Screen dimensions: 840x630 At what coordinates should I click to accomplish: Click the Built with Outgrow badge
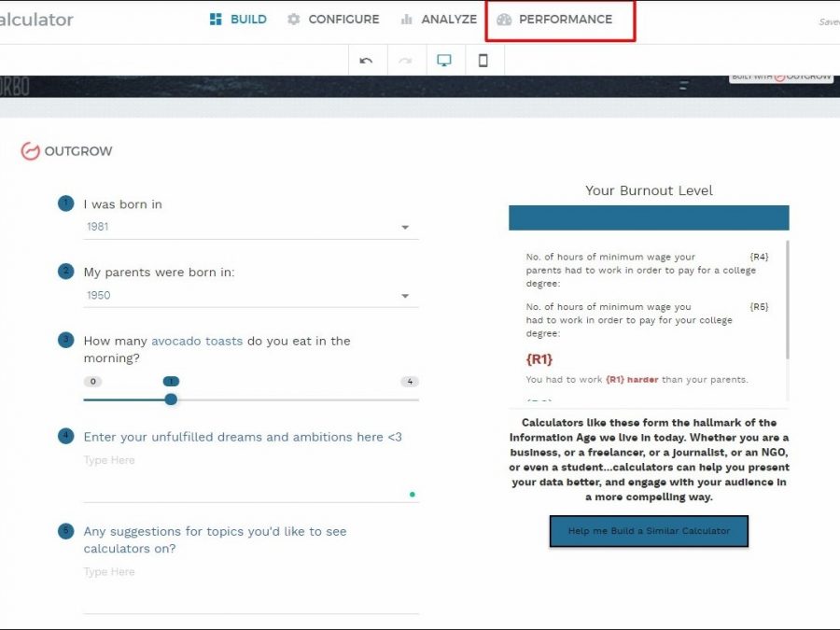(781, 77)
